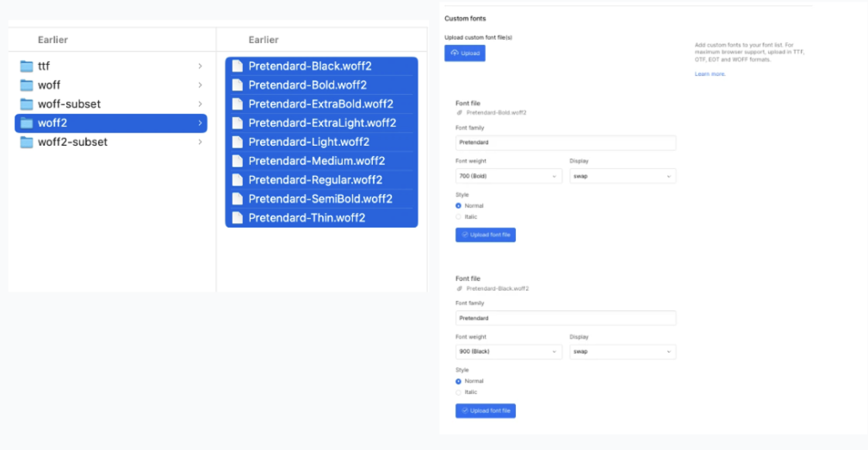
Task: Select the woff folder name
Action: click(49, 85)
